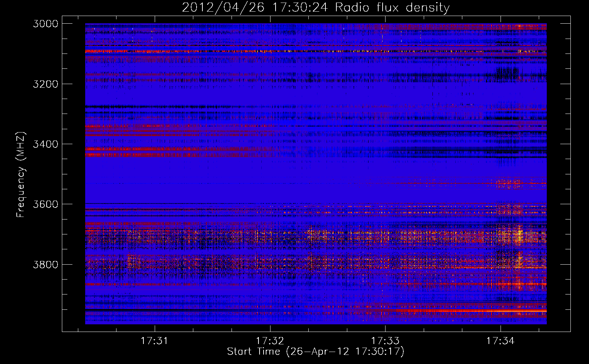
Task: Select the 3600 frequency axis label
Action: (46, 204)
